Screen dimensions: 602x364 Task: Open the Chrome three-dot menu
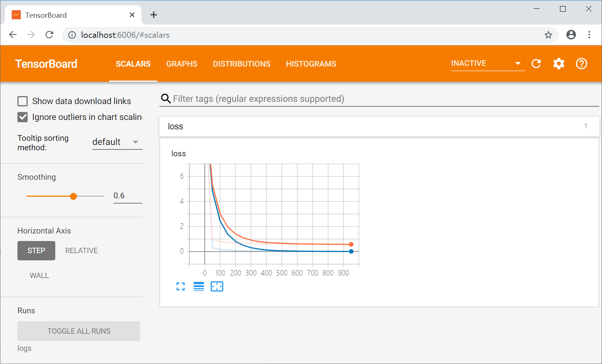coord(589,35)
